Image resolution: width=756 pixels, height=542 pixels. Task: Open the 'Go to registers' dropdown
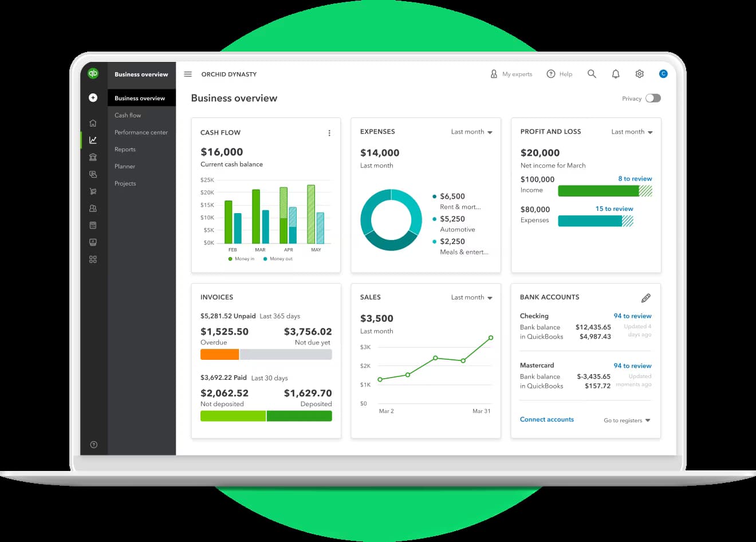(626, 420)
